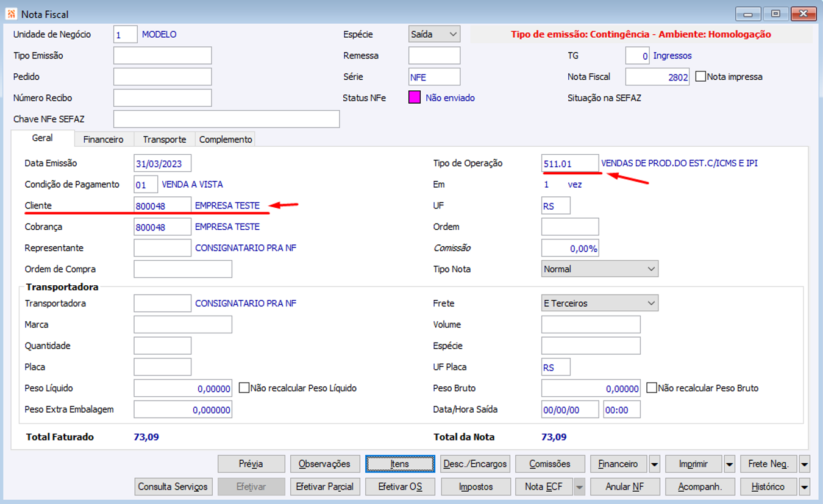Click the magenta Status NFe color indicator
The height and width of the screenshot is (504, 823).
pos(415,98)
